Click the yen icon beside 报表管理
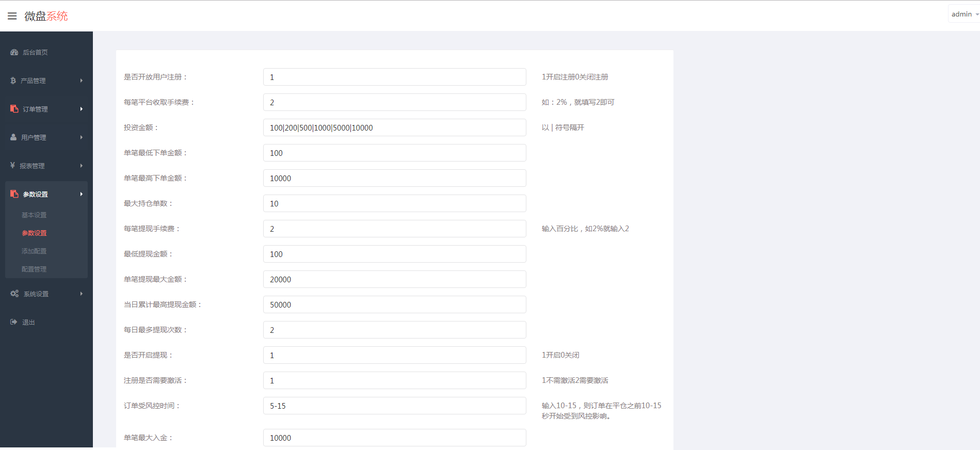Screen dimensions: 980x450 [x=12, y=166]
